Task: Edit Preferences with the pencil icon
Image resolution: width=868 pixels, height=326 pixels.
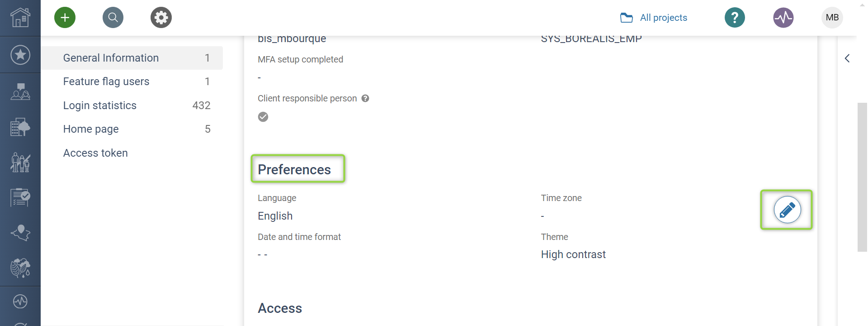Action: pos(787,210)
